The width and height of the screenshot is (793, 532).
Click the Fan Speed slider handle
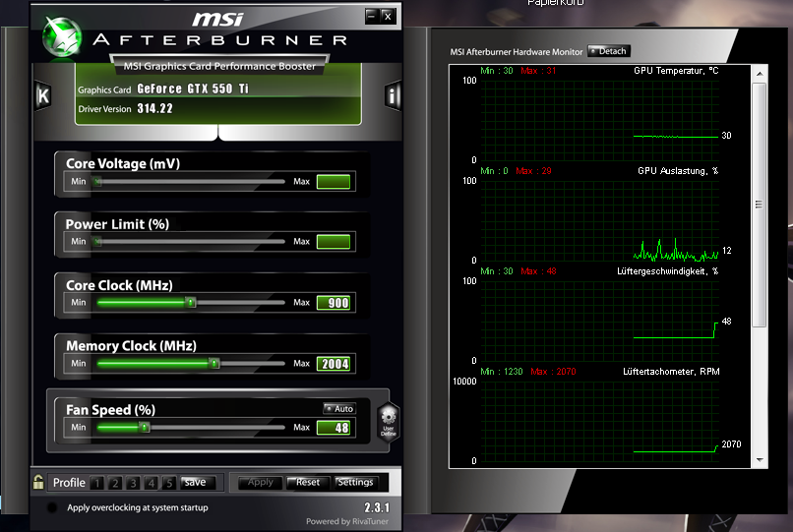click(145, 428)
